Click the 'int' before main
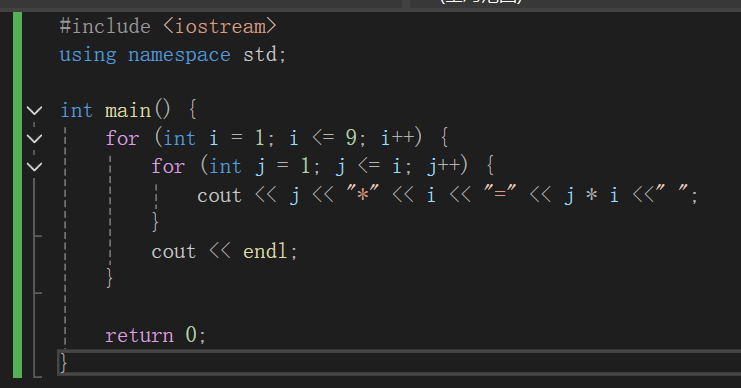 [x=77, y=111]
